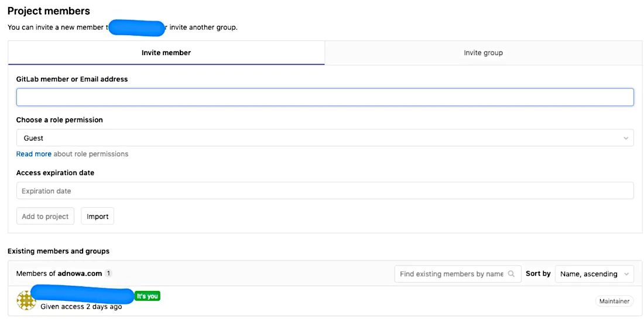Click the member's avatar image
This screenshot has width=644, height=322.
pos(26,300)
